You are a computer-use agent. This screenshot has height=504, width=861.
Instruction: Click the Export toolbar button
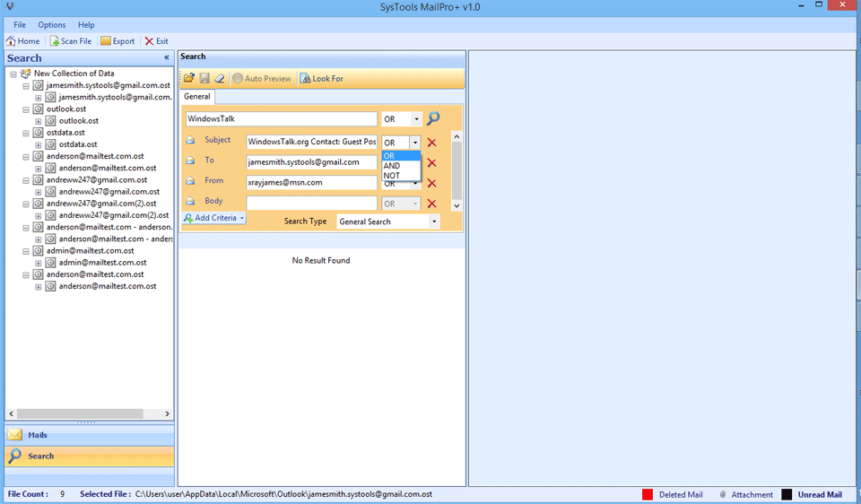117,41
